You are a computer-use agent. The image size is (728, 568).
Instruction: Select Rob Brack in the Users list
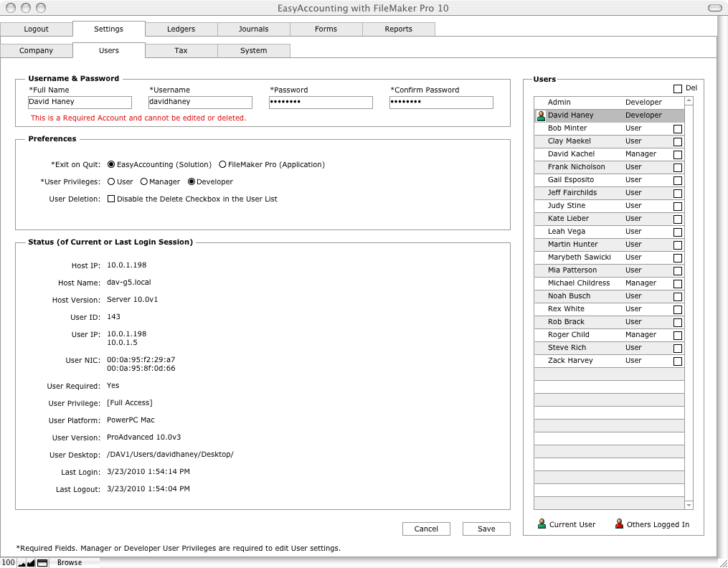tap(609, 322)
